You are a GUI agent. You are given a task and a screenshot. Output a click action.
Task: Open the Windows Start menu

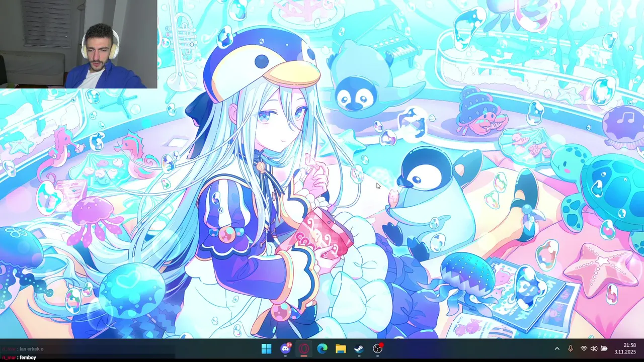266,348
